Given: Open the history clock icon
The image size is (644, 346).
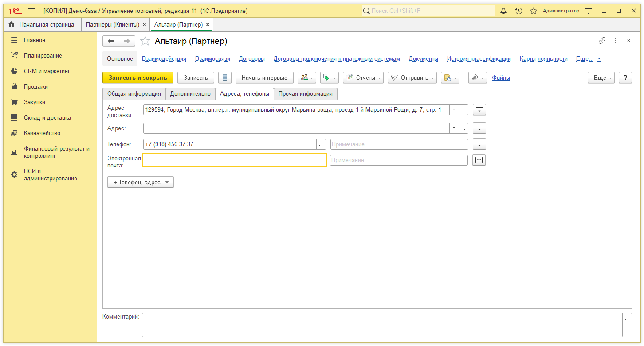Looking at the screenshot, I should [x=518, y=11].
